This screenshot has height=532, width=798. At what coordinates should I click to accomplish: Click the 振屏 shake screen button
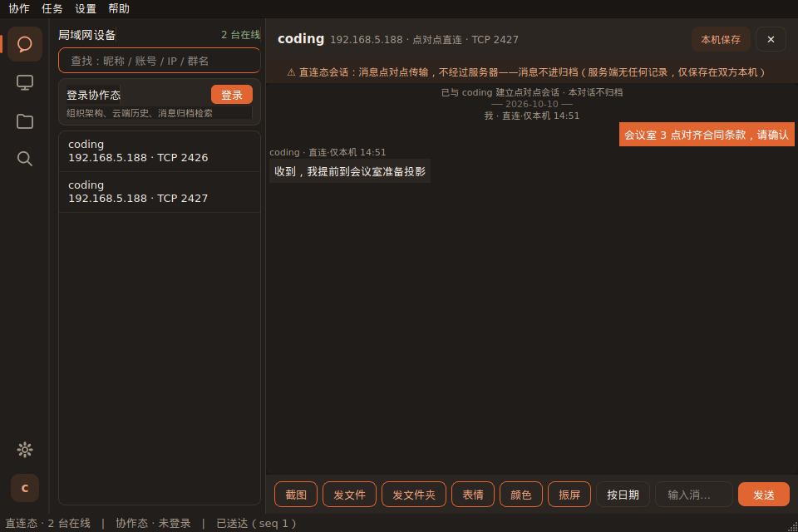click(569, 495)
